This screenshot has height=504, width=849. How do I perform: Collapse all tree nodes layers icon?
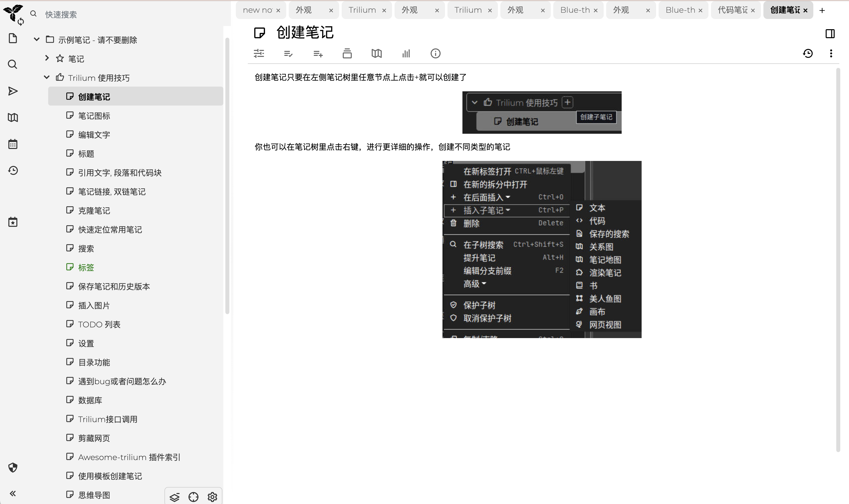[174, 497]
